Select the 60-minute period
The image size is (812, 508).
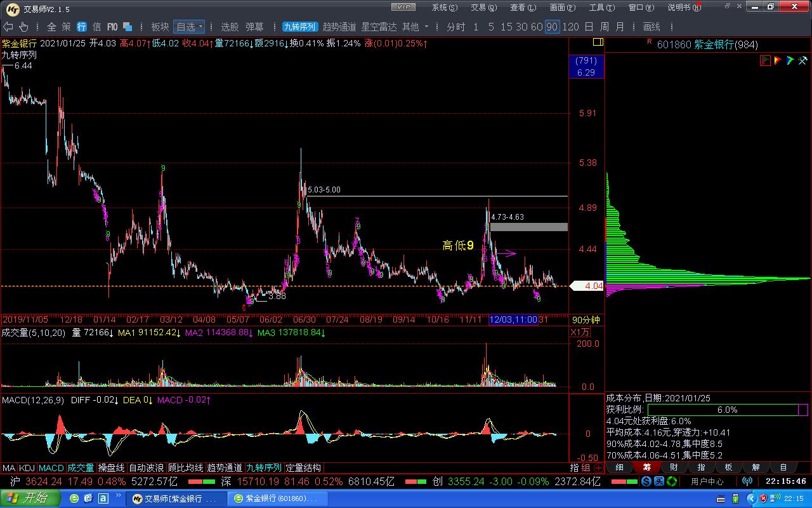537,27
